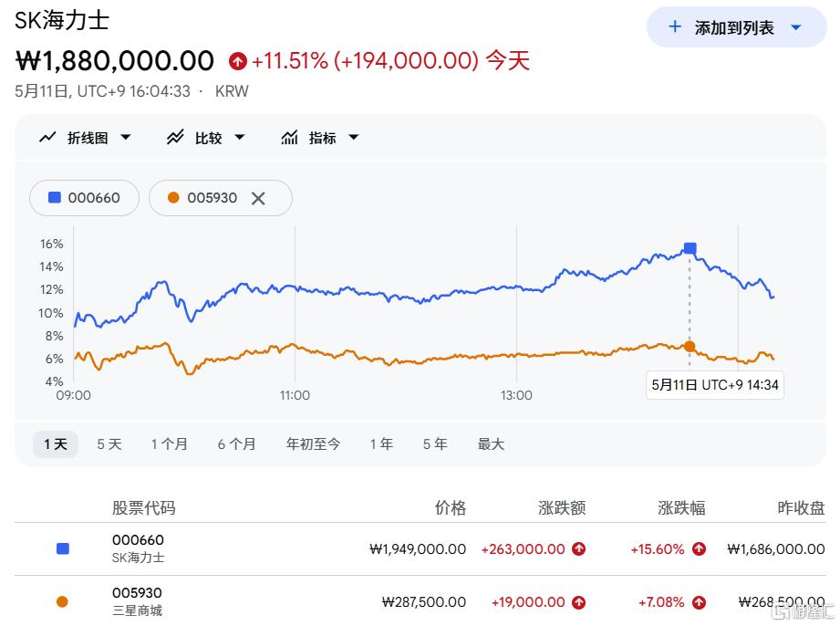Click the 昨收盘 column header
This screenshot has height=626, width=840.
pos(802,507)
